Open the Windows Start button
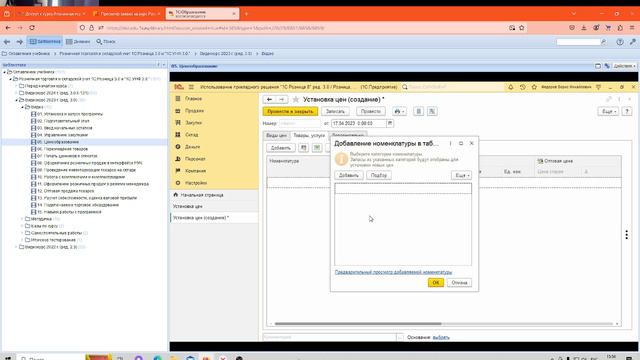 (x=7, y=358)
